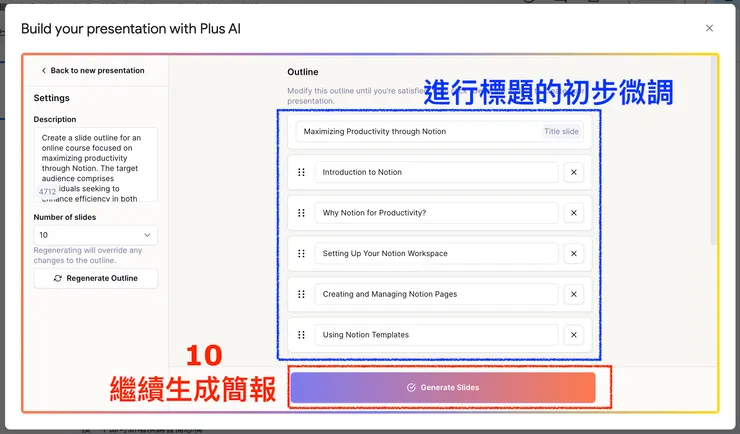Click the Title slide label

pos(561,132)
